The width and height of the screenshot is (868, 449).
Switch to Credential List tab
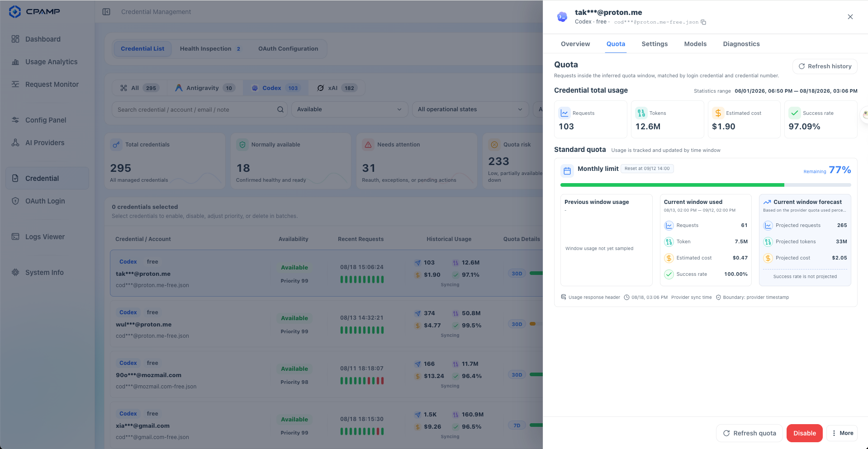pyautogui.click(x=142, y=48)
